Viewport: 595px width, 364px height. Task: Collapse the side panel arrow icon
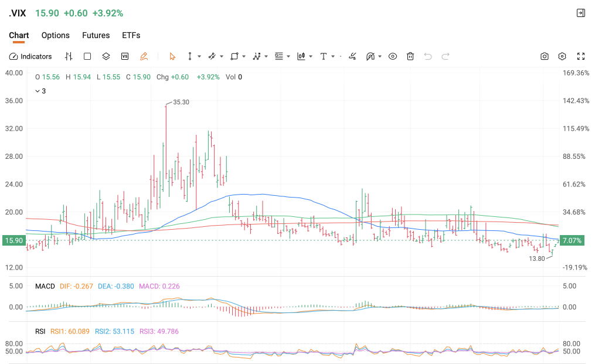coord(580,13)
